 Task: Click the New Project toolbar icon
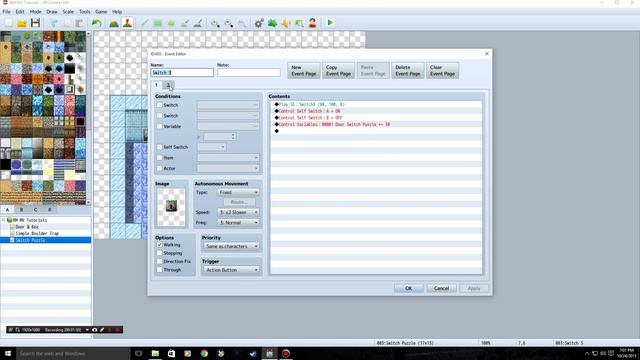coord(9,23)
